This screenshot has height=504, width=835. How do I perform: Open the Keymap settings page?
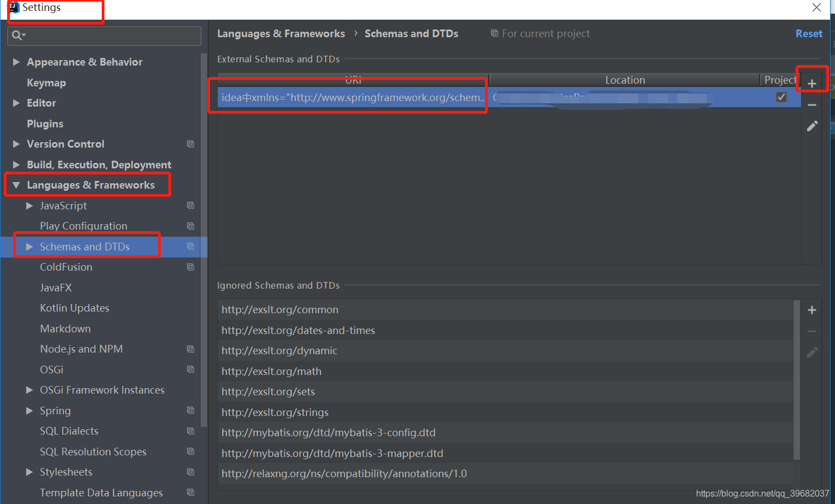click(x=46, y=83)
